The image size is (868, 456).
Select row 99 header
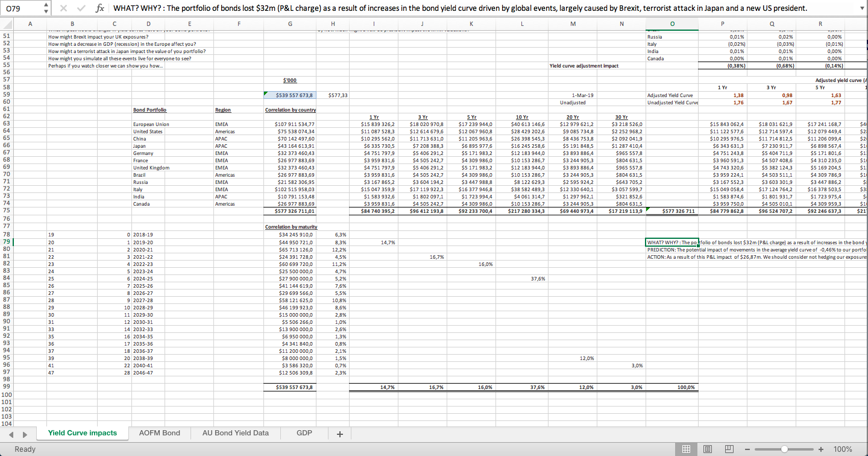pyautogui.click(x=7, y=387)
